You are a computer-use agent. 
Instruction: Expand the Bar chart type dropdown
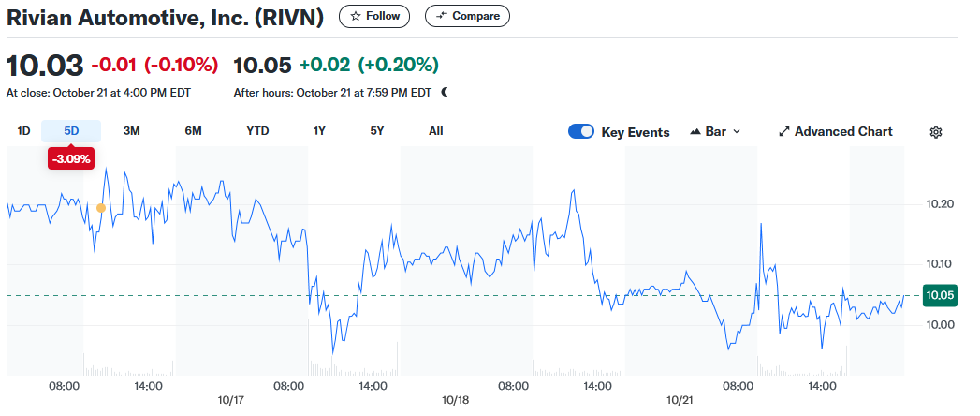(x=736, y=132)
